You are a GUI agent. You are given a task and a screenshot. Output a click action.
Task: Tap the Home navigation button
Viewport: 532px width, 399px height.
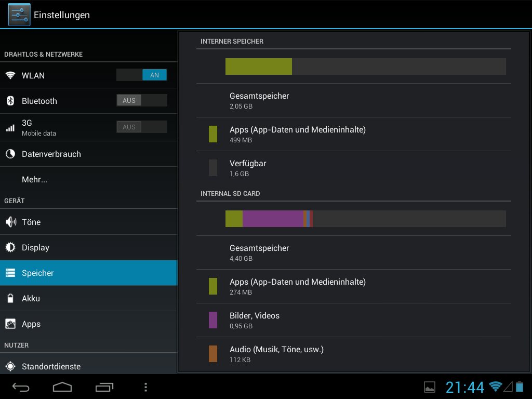(62, 387)
